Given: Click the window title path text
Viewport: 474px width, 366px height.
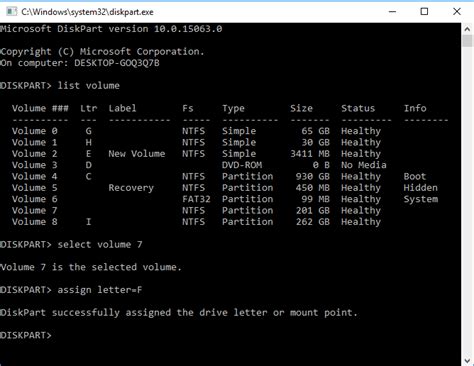Looking at the screenshot, I should coord(87,12).
